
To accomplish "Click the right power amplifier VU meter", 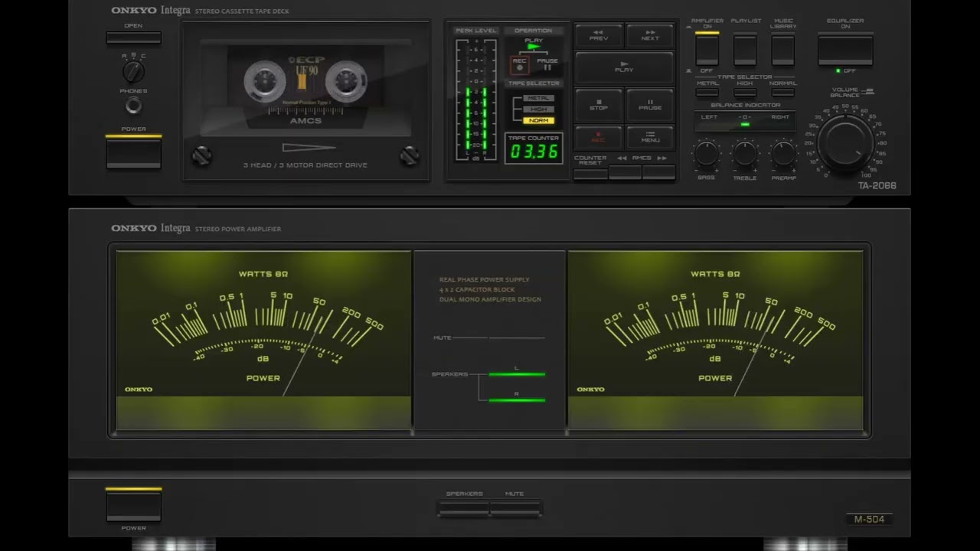I will click(x=715, y=340).
